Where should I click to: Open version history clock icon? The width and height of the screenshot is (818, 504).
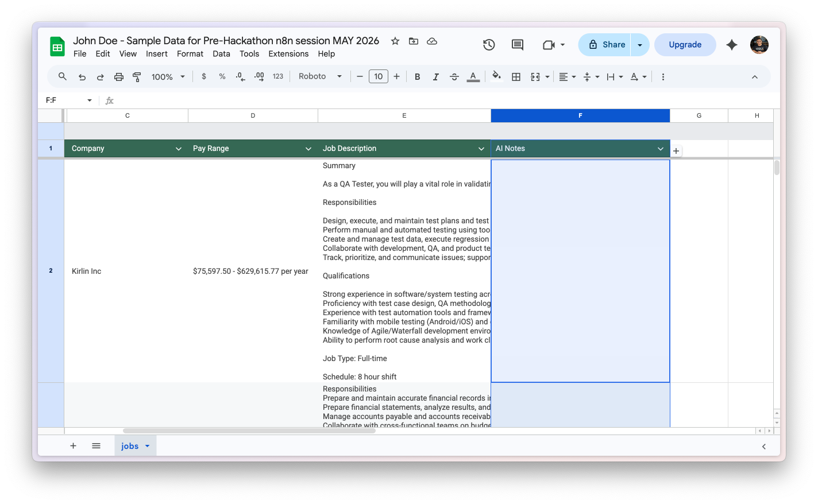489,45
